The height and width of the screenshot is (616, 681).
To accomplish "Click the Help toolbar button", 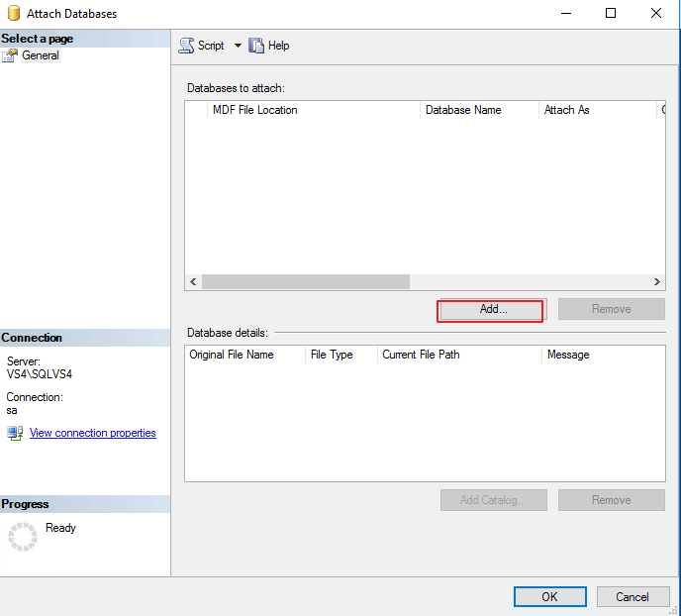I will [x=269, y=46].
